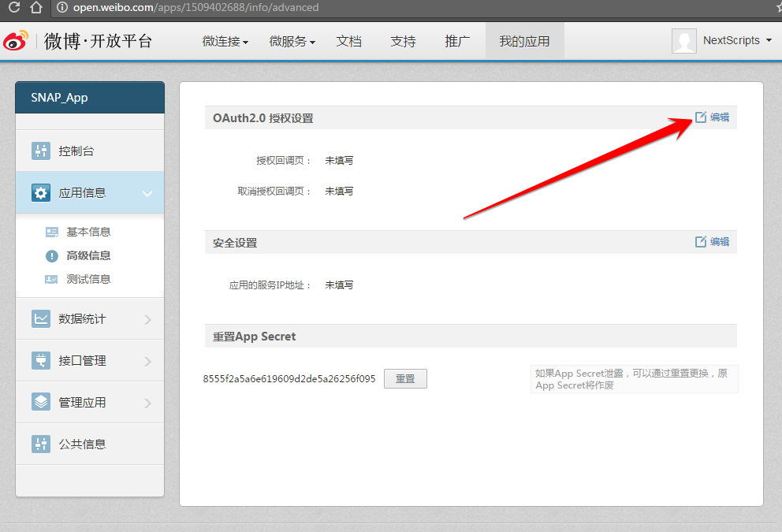Click the 高级信息 exclamation icon
The height and width of the screenshot is (532, 782).
tap(52, 256)
